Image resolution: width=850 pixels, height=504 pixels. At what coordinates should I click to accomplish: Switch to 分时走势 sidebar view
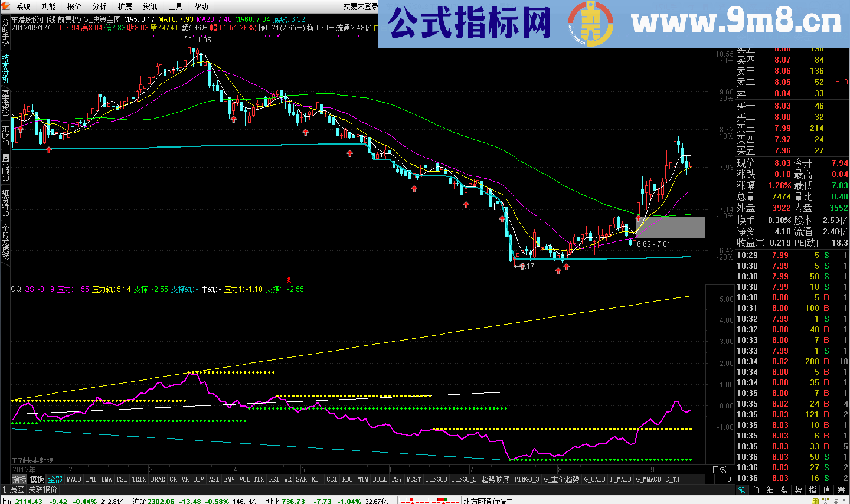point(5,33)
